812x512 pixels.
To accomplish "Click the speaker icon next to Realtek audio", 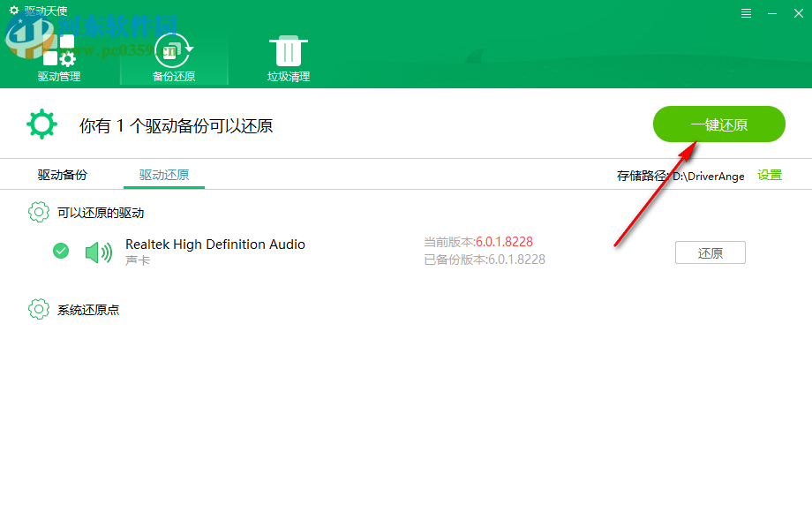I will 98,251.
